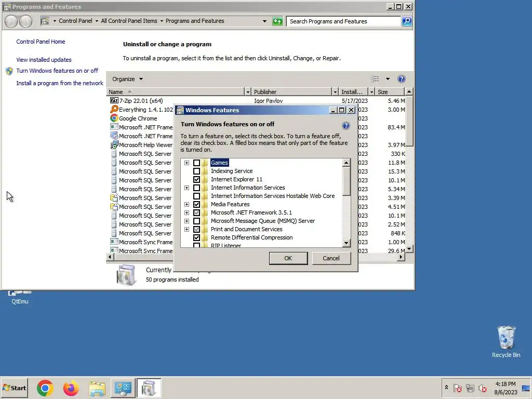Show hidden tray icons arrow
Screen dimensions: 532x399
(446, 388)
